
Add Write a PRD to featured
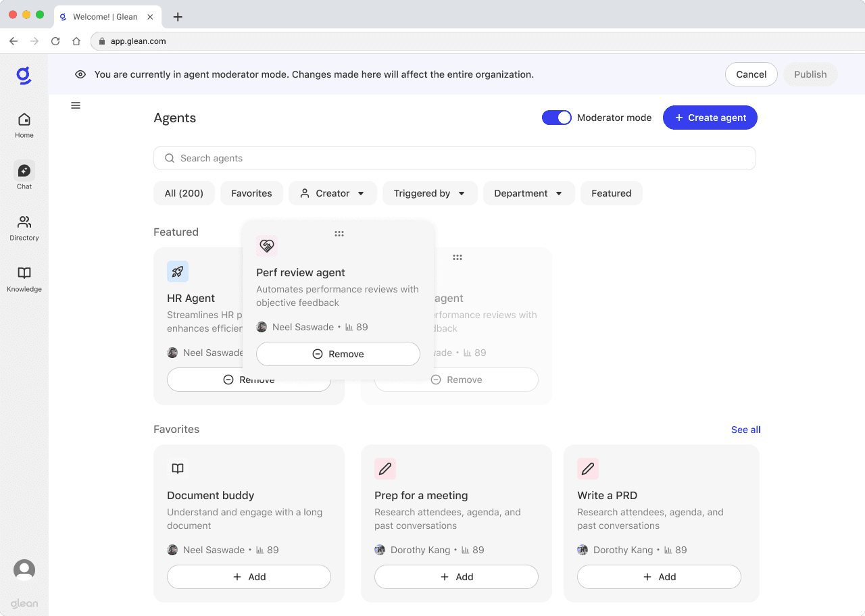[x=659, y=577]
